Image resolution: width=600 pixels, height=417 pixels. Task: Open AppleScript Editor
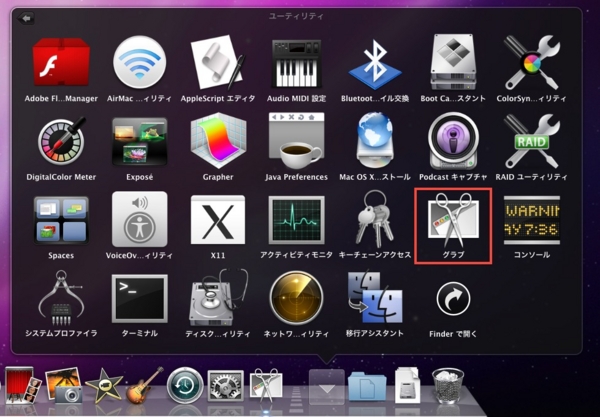point(218,62)
